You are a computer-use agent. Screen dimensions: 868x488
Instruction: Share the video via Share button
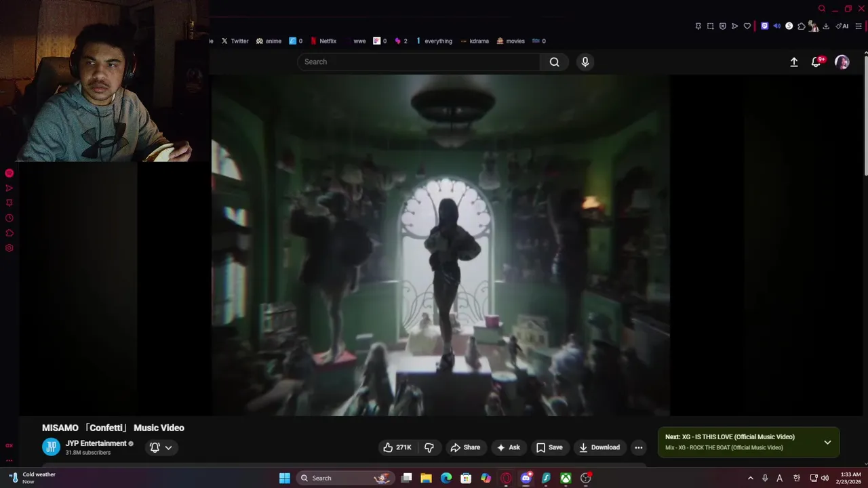tap(465, 447)
